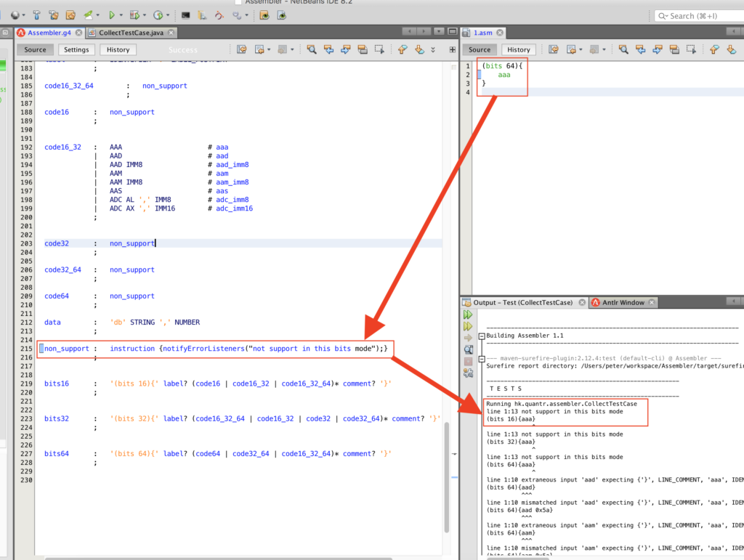Switch to the Antlr Window tab
Image resolution: width=744 pixels, height=560 pixels.
pos(623,303)
